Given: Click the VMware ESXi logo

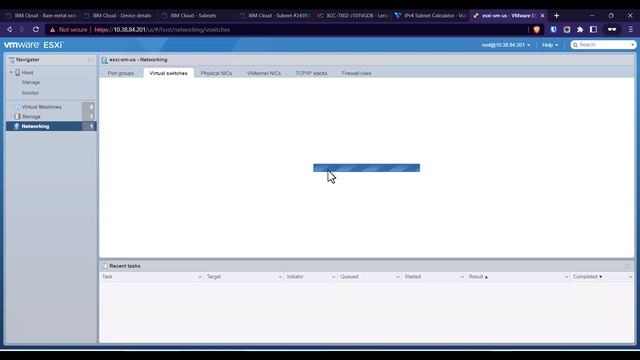Looking at the screenshot, I should (x=33, y=45).
